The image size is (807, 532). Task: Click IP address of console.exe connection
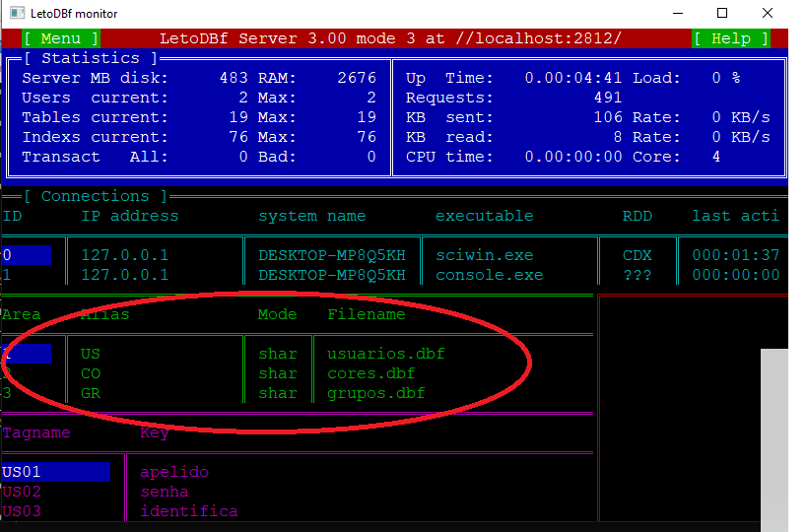pos(124,275)
